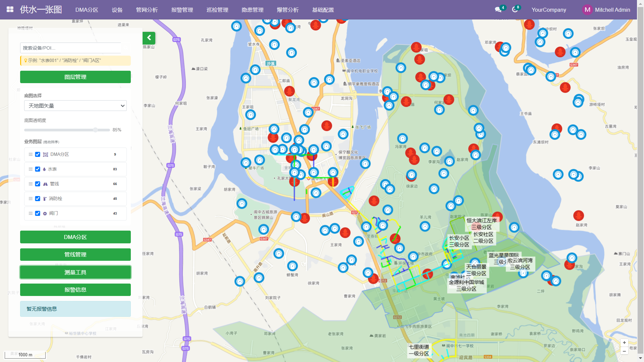Disable the 消防栓 layer checkbox

point(38,199)
